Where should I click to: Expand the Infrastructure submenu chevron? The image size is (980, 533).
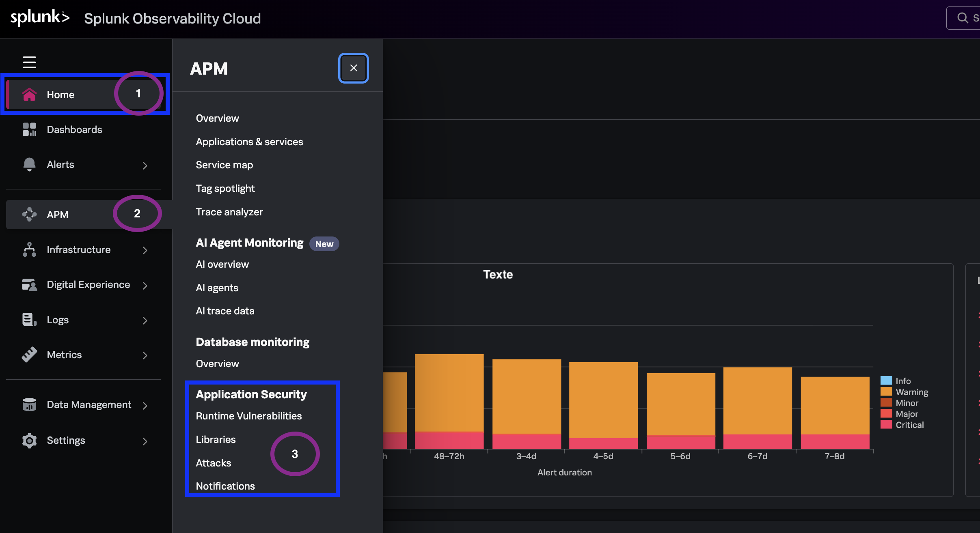[x=145, y=250]
